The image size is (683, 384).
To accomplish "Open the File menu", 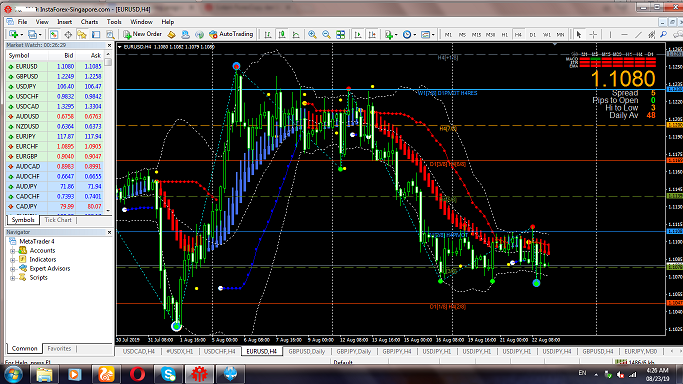I will click(x=22, y=22).
